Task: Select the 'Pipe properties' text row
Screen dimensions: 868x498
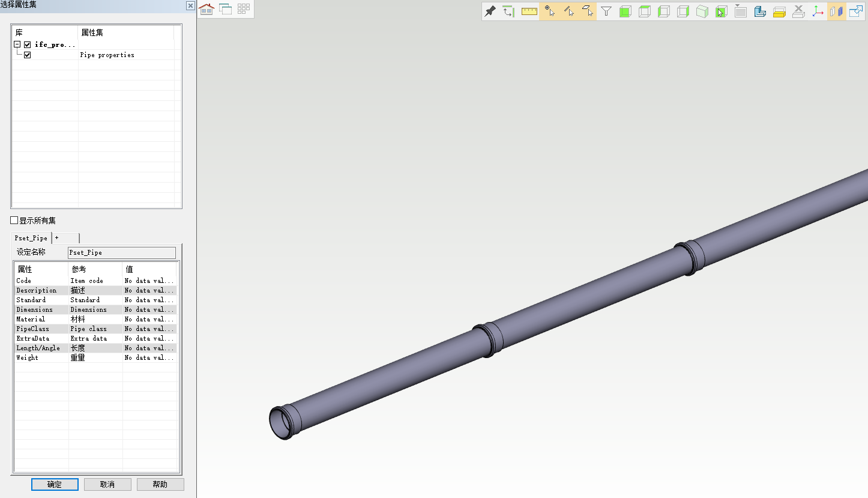Action: tap(107, 55)
